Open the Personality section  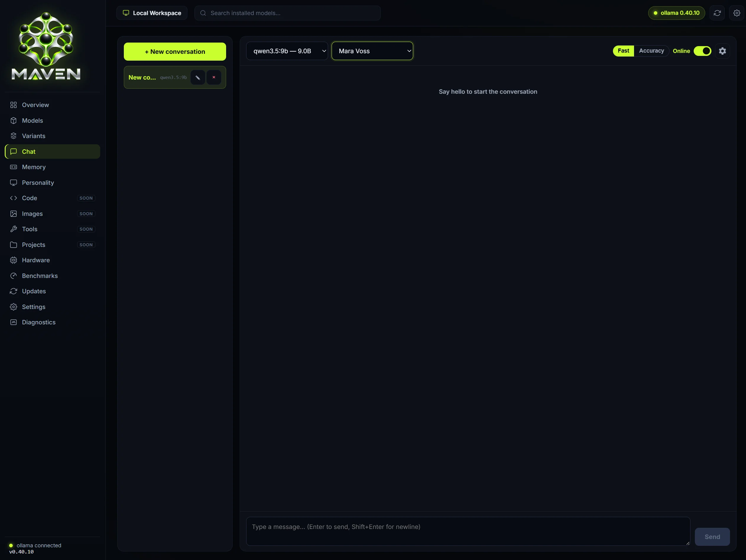(x=52, y=182)
